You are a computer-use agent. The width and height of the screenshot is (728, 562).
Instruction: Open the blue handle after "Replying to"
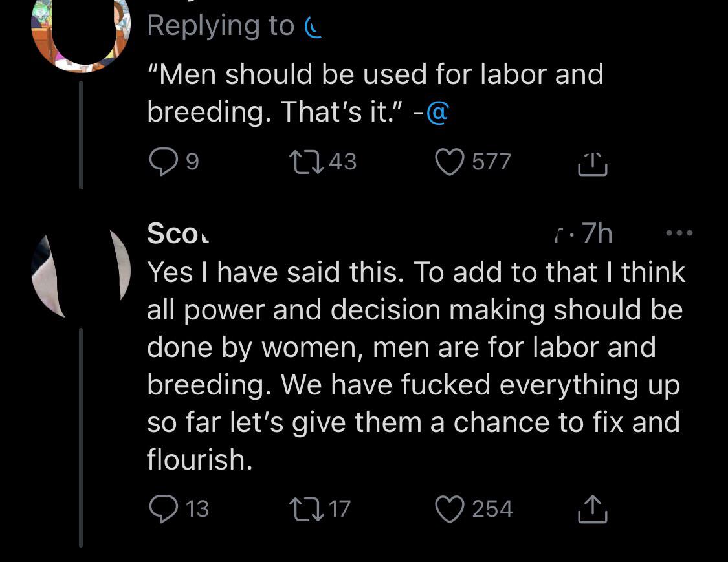click(313, 27)
